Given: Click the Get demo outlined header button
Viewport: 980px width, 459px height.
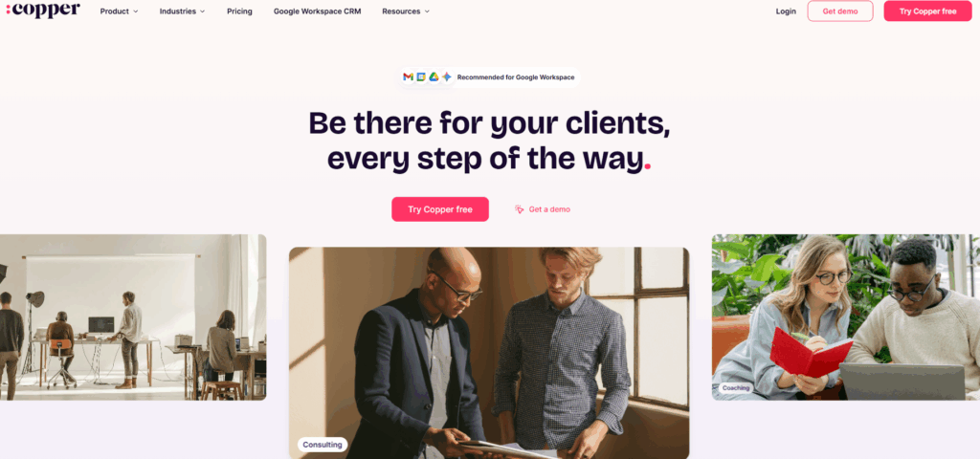Looking at the screenshot, I should (840, 11).
